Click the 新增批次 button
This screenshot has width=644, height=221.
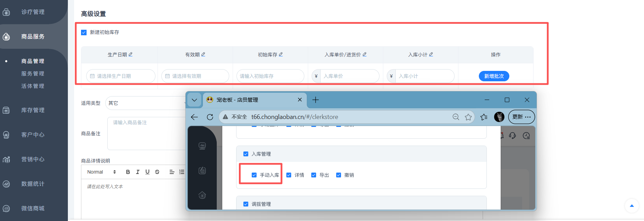[494, 76]
